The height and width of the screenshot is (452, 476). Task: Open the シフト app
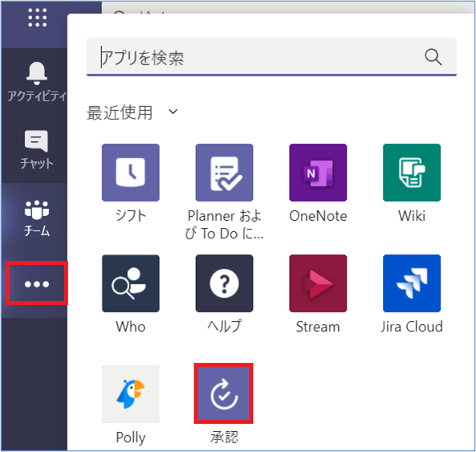[131, 173]
